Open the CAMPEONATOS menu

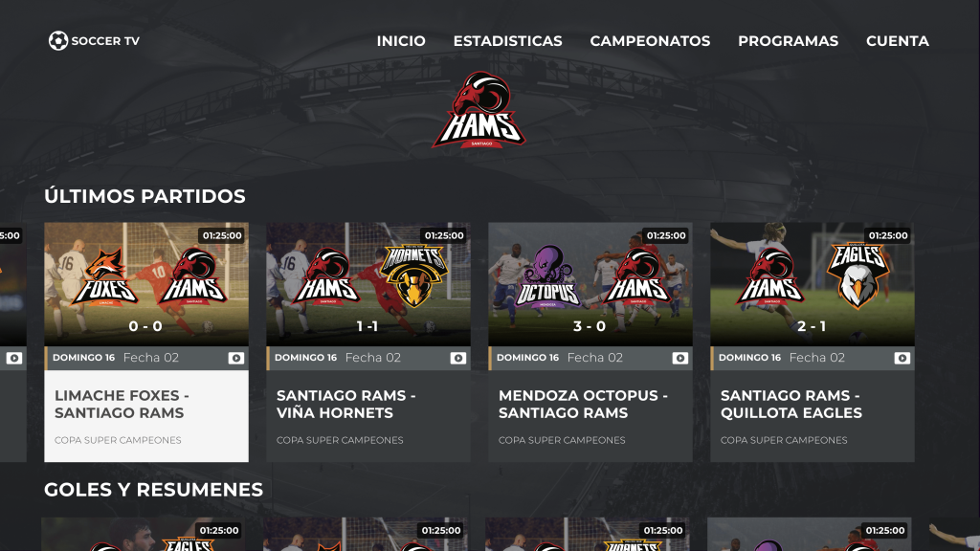click(650, 40)
